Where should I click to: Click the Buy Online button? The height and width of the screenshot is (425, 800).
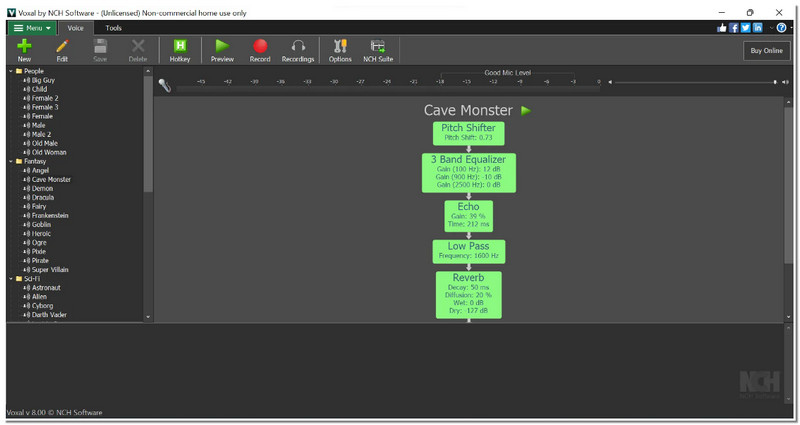766,51
